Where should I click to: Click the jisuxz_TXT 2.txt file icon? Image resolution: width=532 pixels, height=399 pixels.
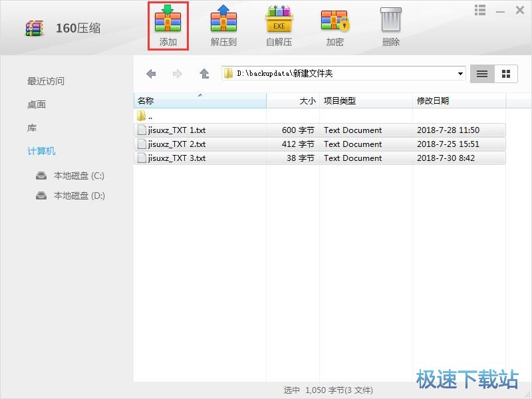tap(142, 144)
